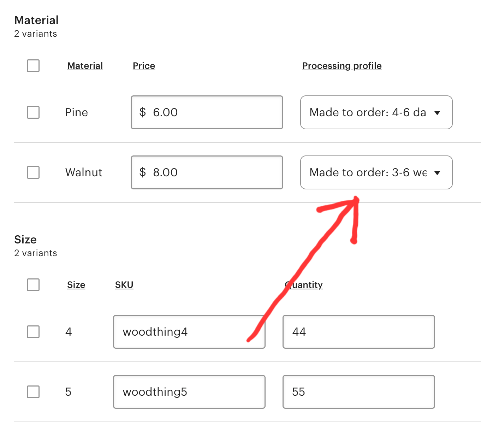Image resolution: width=481 pixels, height=448 pixels.
Task: Click the Walnut dropdown arrow icon
Action: pos(437,173)
